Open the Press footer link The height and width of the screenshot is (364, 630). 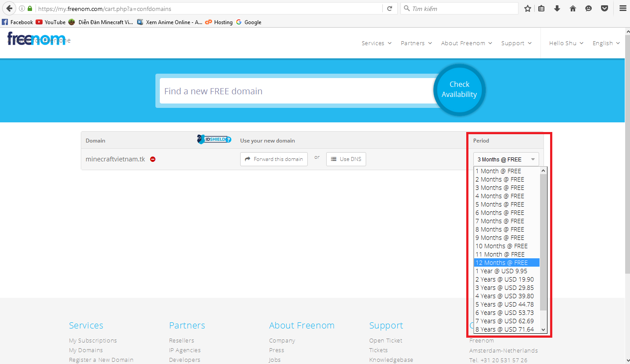277,350
